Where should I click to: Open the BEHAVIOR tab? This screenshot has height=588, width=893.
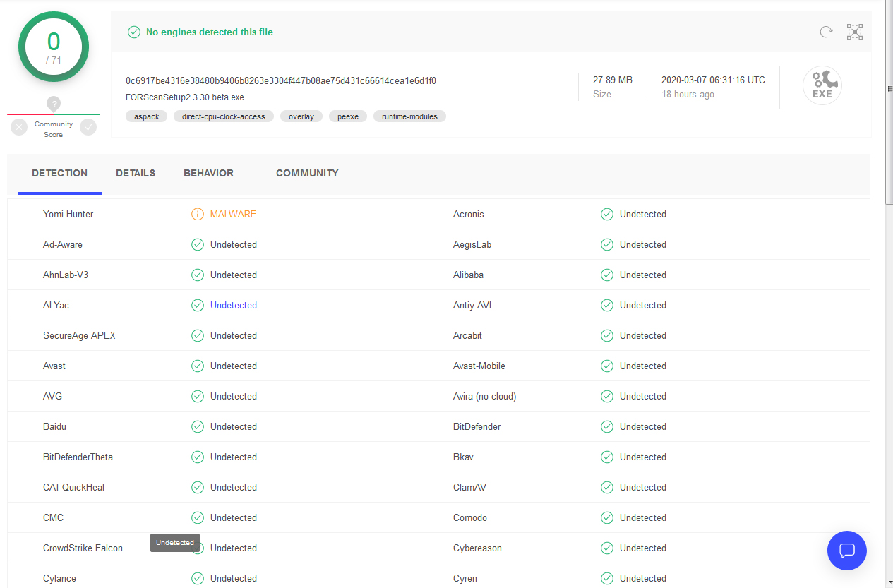tap(208, 173)
